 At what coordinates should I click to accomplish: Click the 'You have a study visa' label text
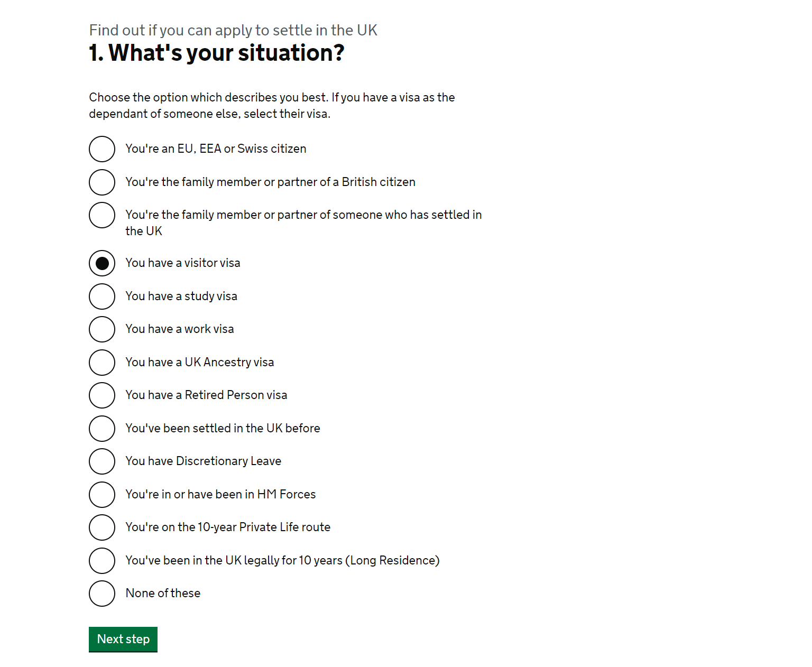point(181,296)
